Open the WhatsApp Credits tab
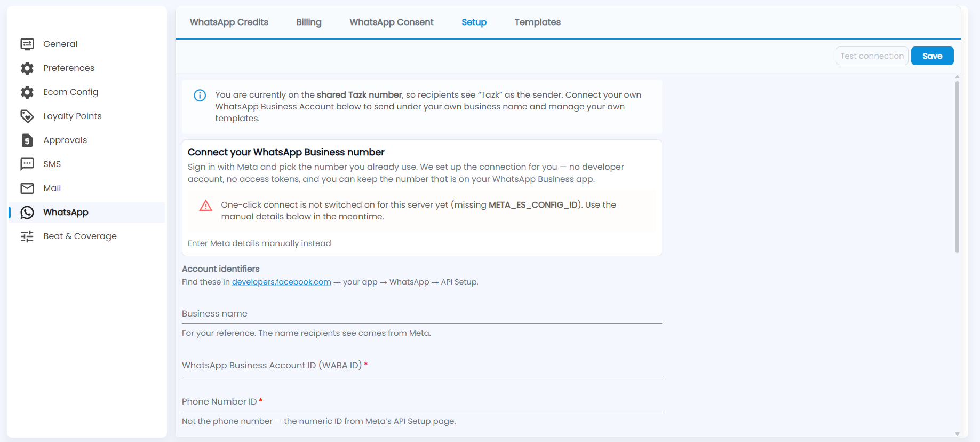The height and width of the screenshot is (442, 980). click(x=229, y=22)
